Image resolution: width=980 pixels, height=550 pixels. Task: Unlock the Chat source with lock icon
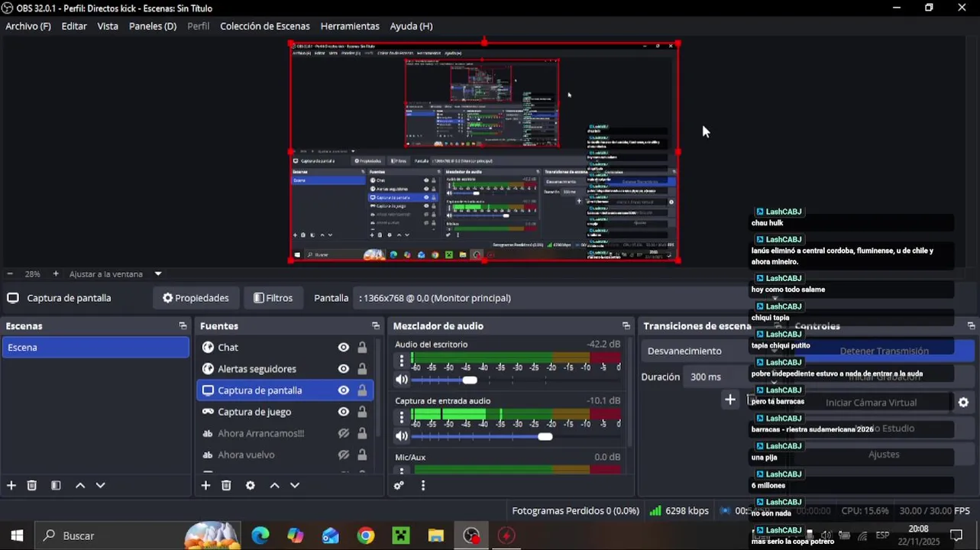point(362,348)
